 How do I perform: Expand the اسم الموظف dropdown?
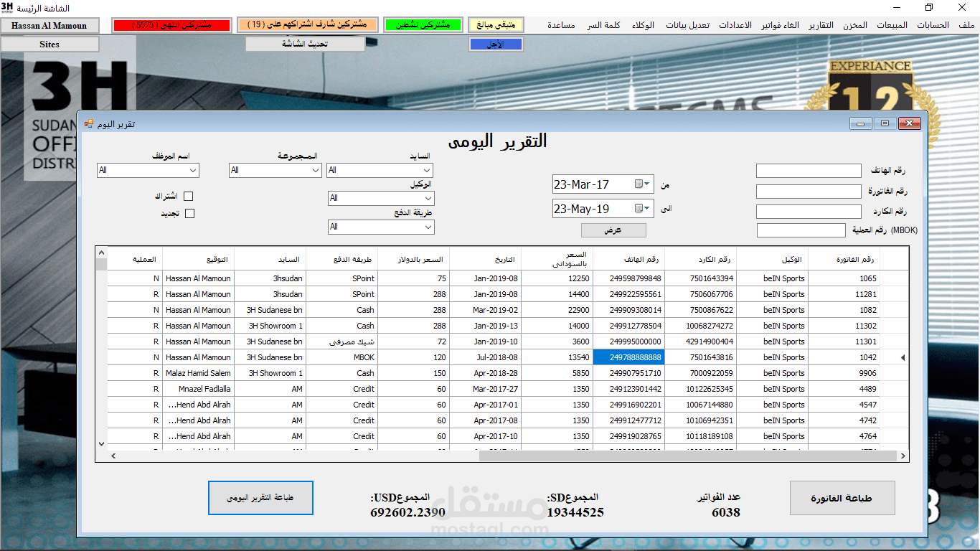point(193,171)
